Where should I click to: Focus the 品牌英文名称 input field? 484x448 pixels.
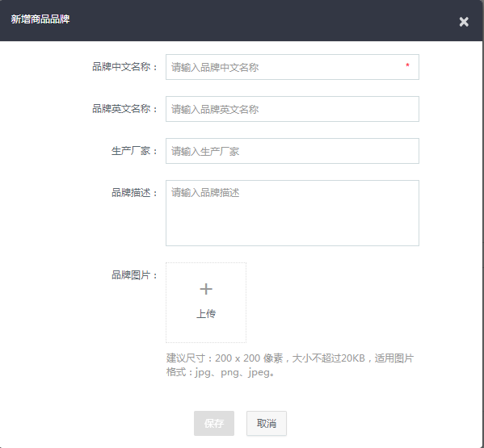292,109
